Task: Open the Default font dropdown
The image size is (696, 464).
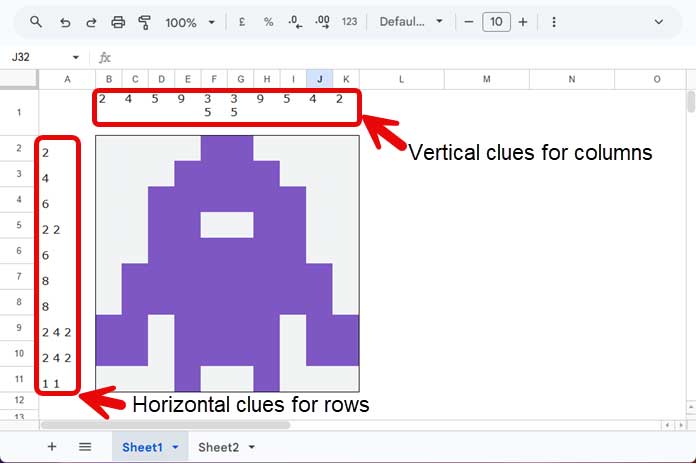Action: (411, 22)
